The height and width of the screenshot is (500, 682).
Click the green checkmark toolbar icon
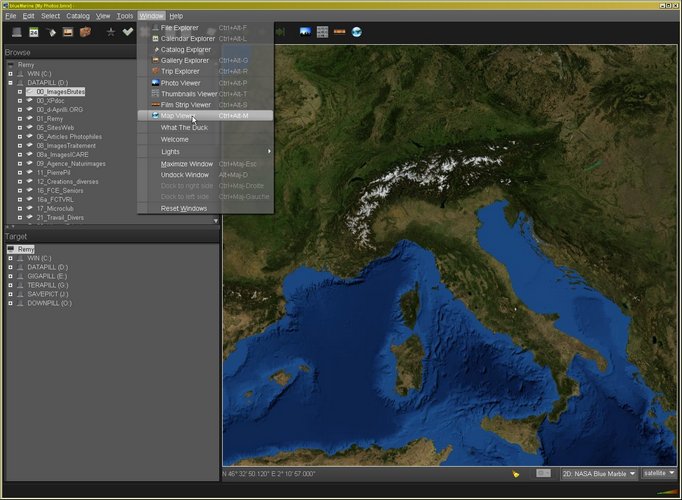pyautogui.click(x=128, y=32)
